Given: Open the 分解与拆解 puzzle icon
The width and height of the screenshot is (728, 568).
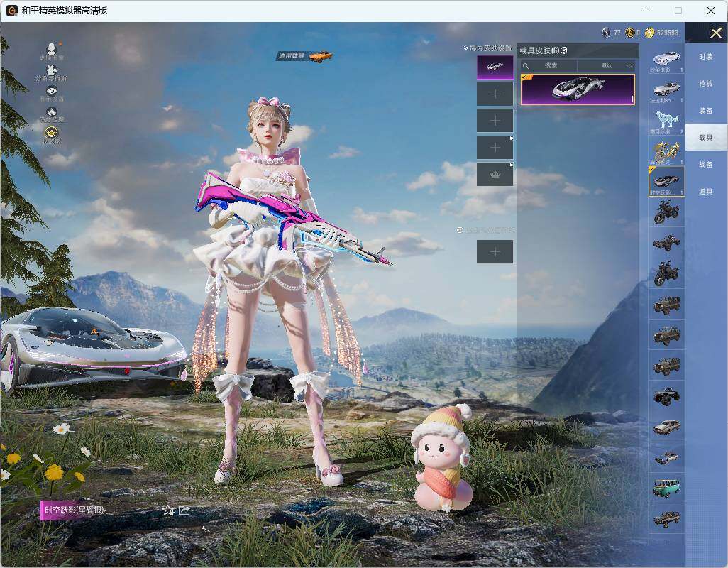Looking at the screenshot, I should [x=52, y=70].
